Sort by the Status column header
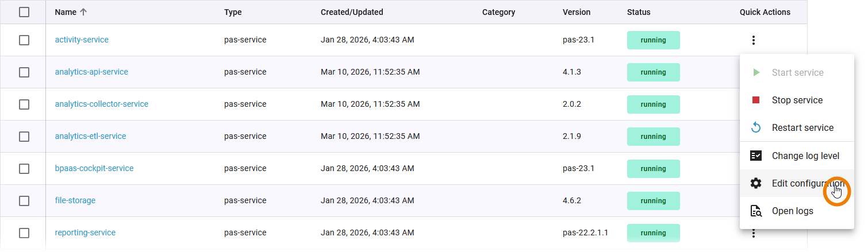Screen dimensions: 868x252 pos(639,12)
